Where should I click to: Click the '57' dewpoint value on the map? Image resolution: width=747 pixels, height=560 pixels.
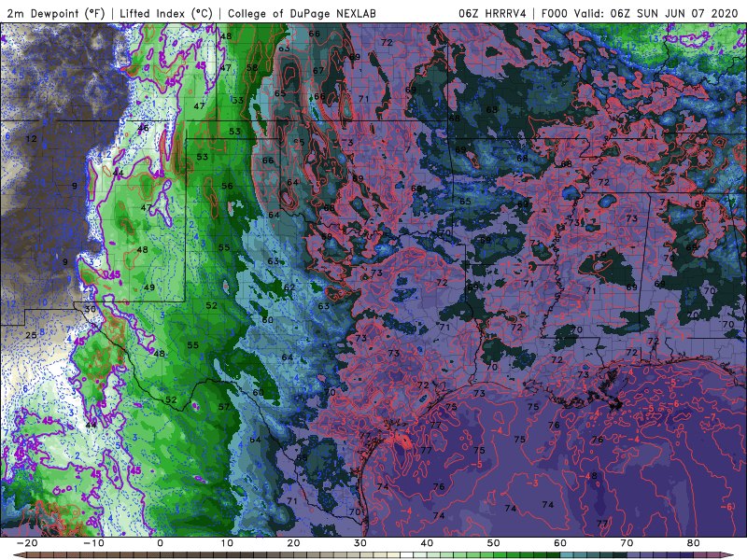224,407
